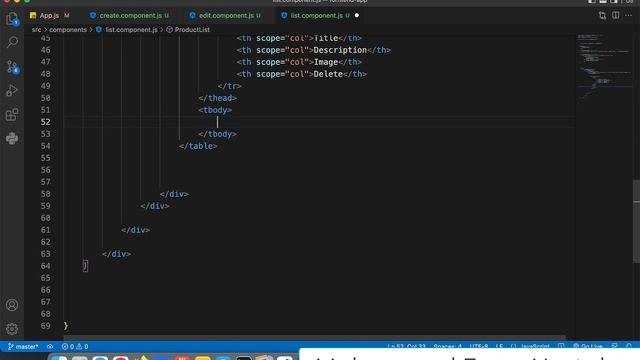Start Go Live server
Image resolution: width=640 pixels, height=360 pixels.
[x=588, y=347]
